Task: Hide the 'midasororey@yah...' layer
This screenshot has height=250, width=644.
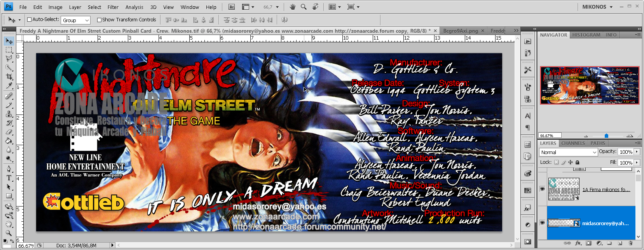Action: click(x=542, y=223)
